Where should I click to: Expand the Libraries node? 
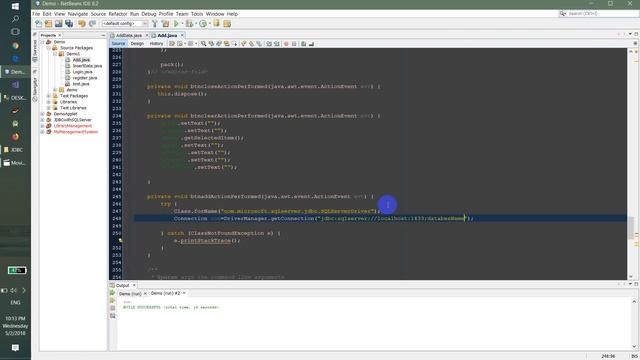coord(49,102)
